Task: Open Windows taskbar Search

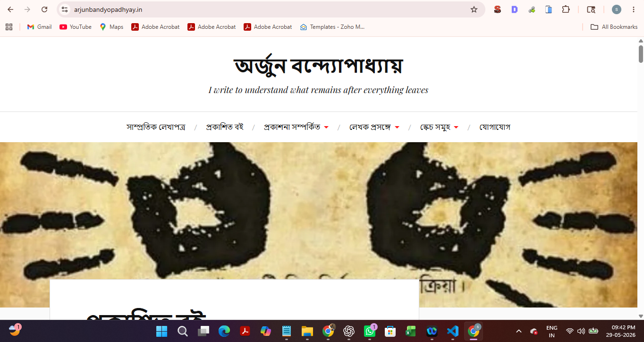Action: [x=183, y=331]
